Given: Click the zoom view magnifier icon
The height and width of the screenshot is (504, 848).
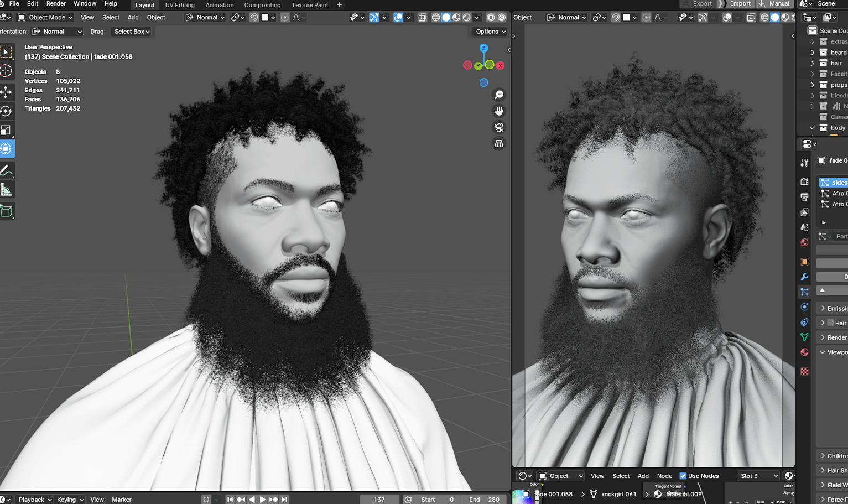Looking at the screenshot, I should [x=499, y=95].
